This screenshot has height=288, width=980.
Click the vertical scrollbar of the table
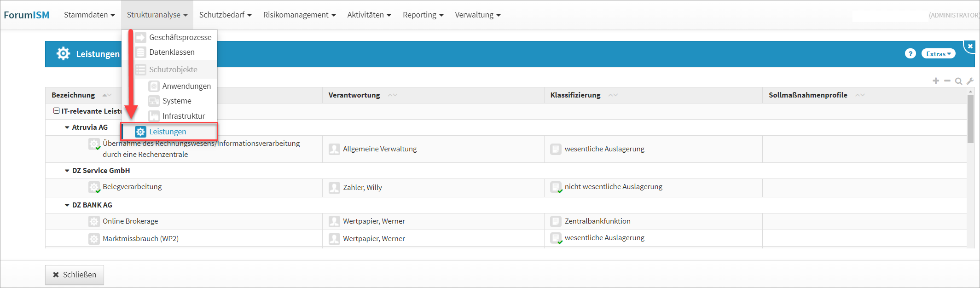click(x=970, y=119)
